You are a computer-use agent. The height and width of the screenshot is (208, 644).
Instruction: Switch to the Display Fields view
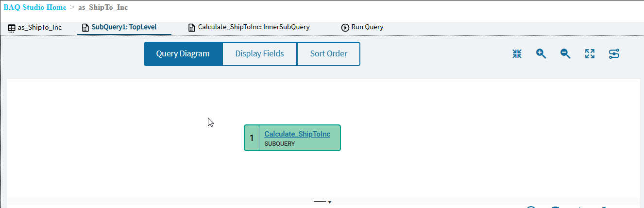point(259,54)
